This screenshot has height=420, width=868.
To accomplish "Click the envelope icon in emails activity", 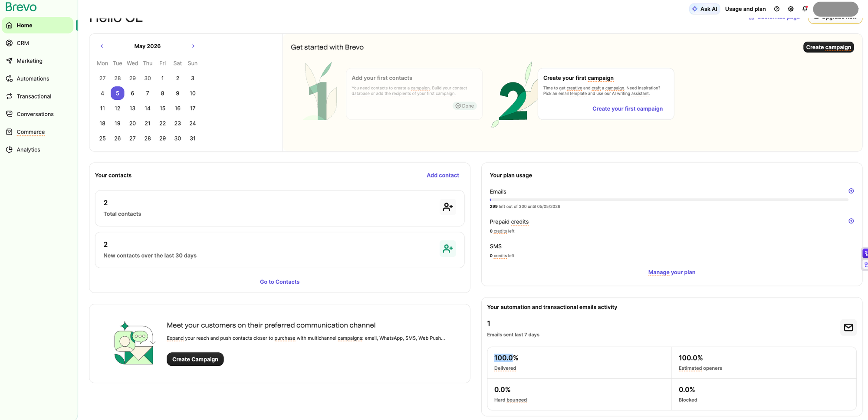I will [x=848, y=328].
